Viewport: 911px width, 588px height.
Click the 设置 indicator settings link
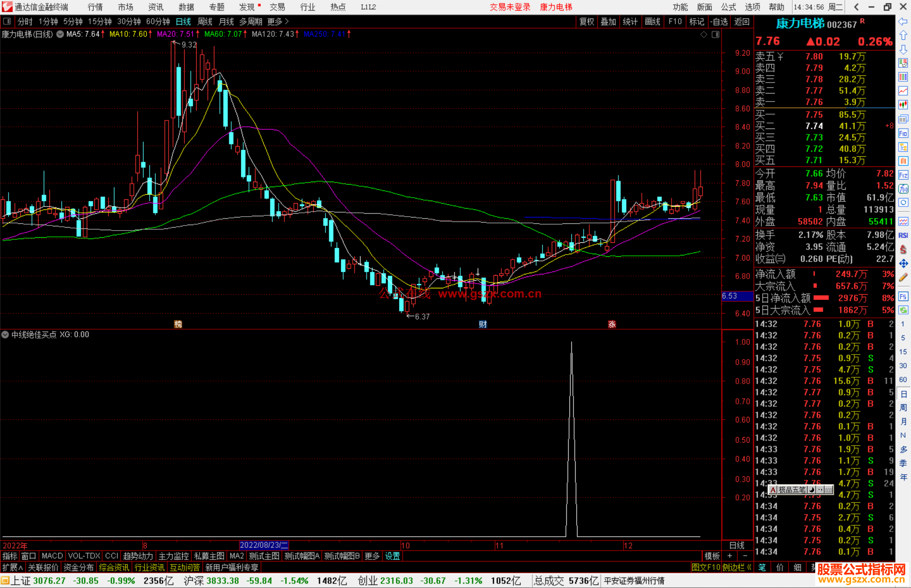392,556
